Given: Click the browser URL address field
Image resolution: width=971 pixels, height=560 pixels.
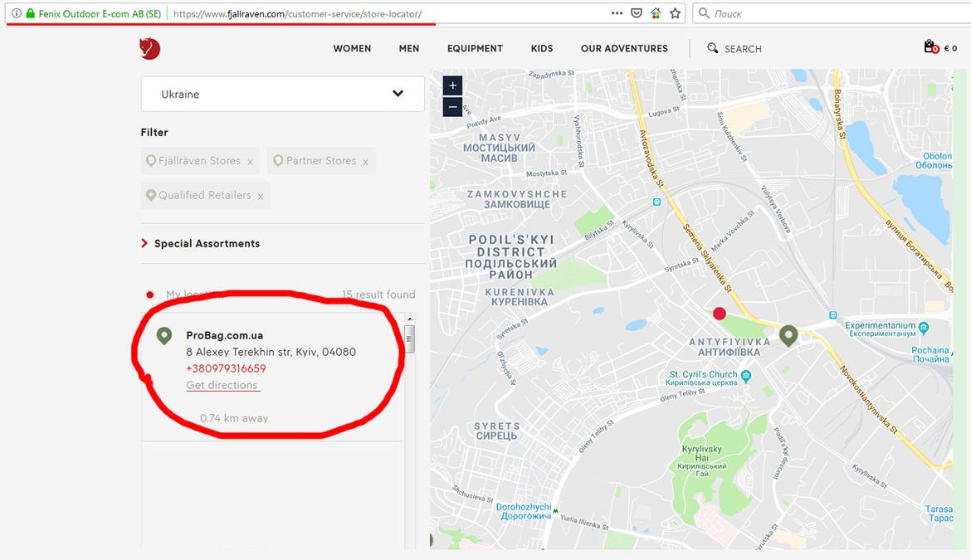Looking at the screenshot, I should pyautogui.click(x=387, y=13).
